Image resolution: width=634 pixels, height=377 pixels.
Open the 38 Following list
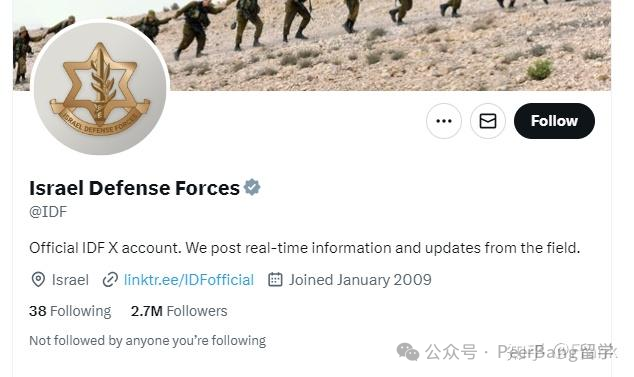click(70, 311)
